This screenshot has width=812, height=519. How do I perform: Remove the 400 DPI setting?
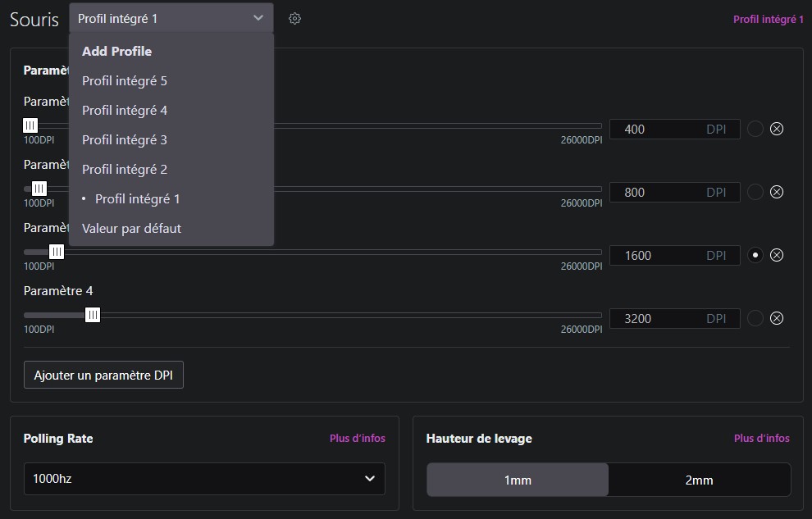coord(777,129)
